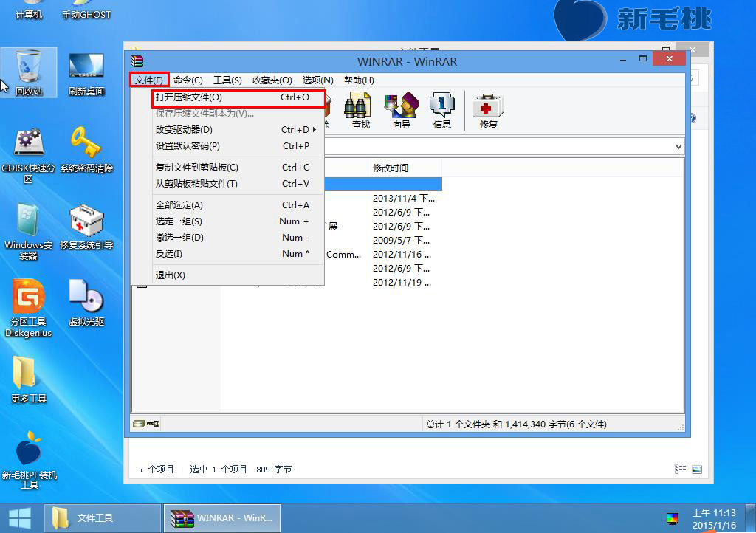756x533 pixels.
Task: Open the Wizard (向导) toolbar icon
Action: pos(401,110)
